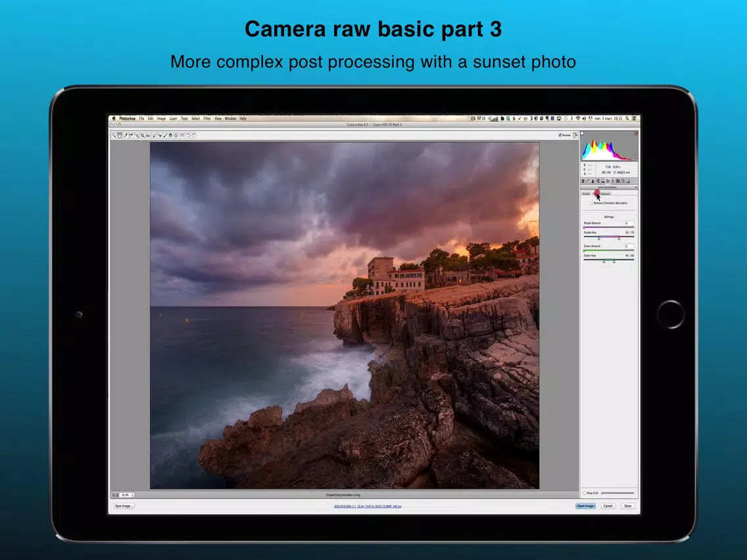Open the Lens Corrections panel icon

click(608, 181)
